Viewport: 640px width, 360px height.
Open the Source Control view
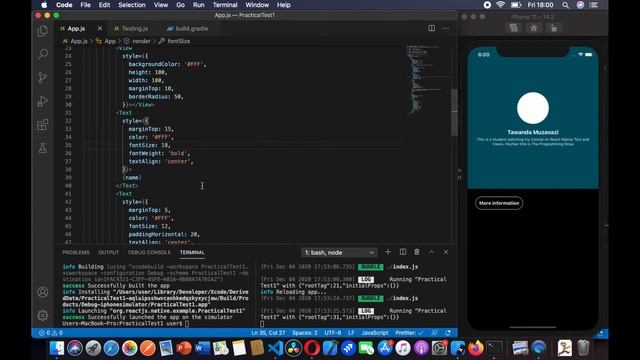tap(42, 78)
